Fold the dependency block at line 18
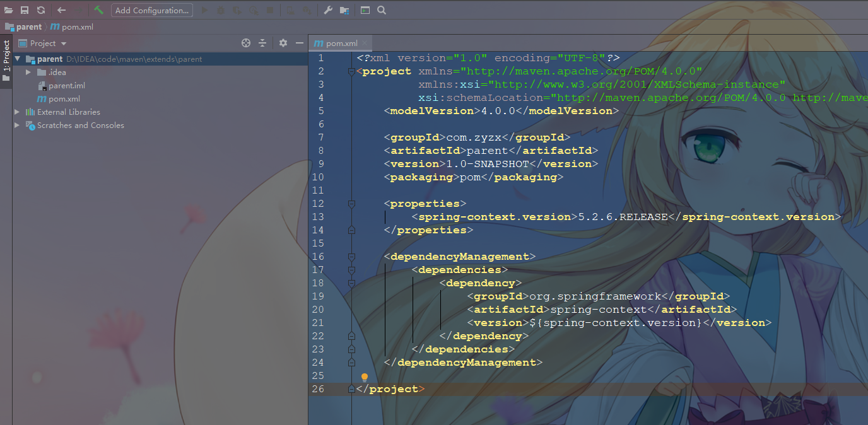The image size is (868, 425). (351, 284)
